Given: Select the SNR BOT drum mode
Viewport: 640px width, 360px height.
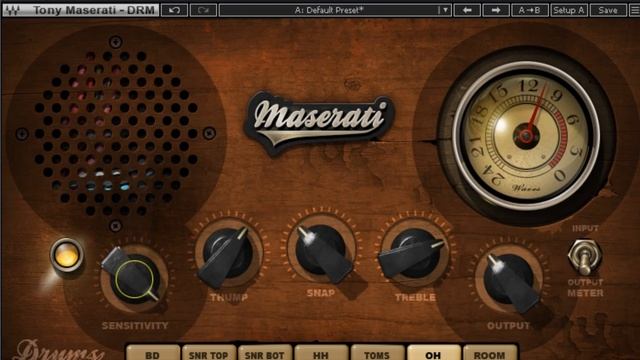Looking at the screenshot, I should point(265,353).
